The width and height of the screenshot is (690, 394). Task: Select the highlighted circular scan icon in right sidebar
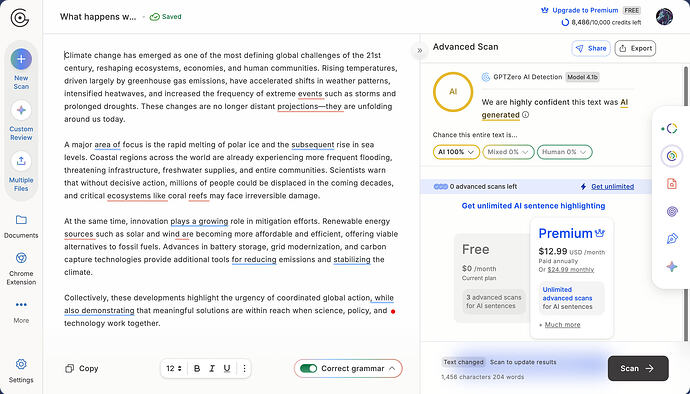(x=672, y=156)
